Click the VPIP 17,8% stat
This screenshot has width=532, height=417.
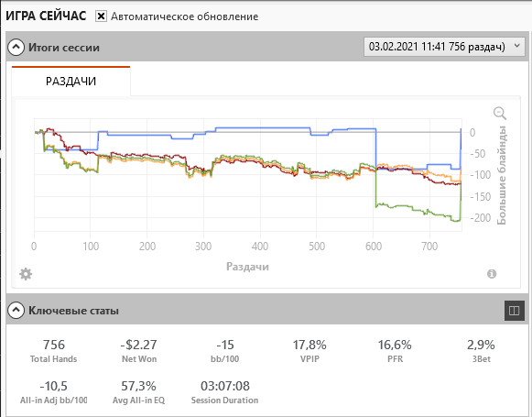309,351
